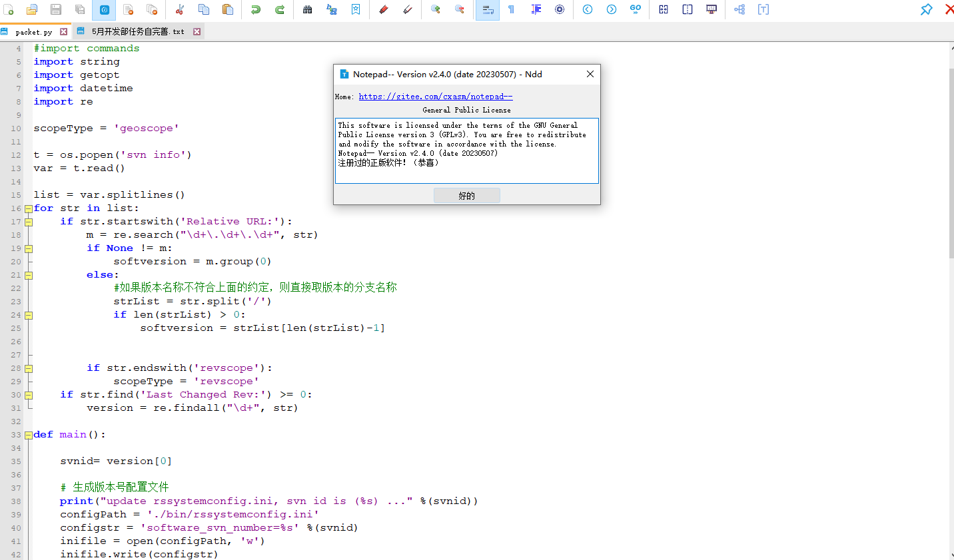This screenshot has width=954, height=560.
Task: Click the Undo green arrow
Action: (x=256, y=9)
